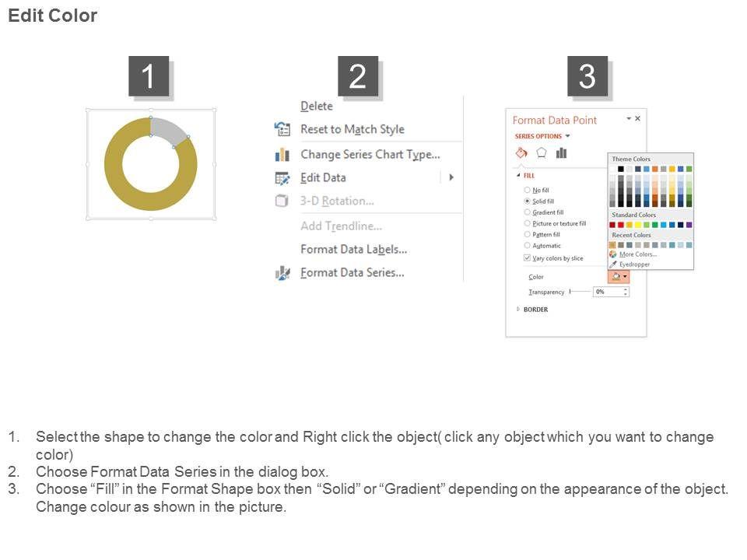Viewport: 747px width, 560px height.
Task: Open More Colors dialog
Action: [x=637, y=254]
